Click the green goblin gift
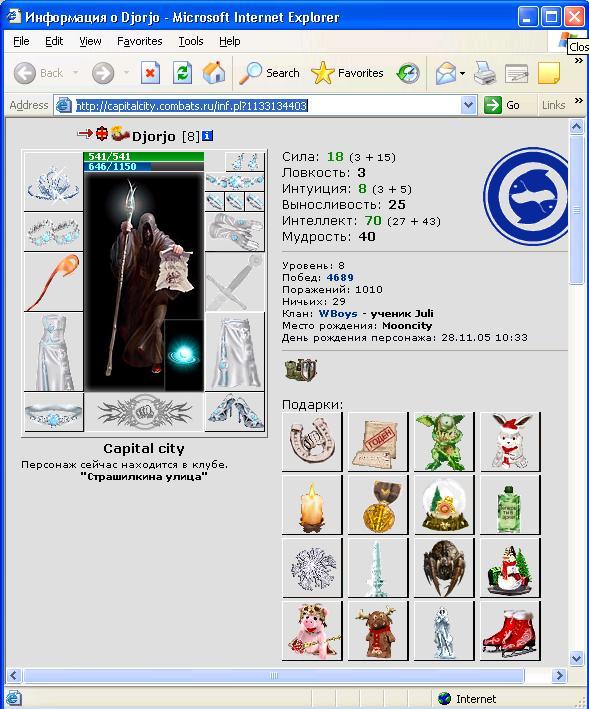The width and height of the screenshot is (589, 709). click(444, 441)
